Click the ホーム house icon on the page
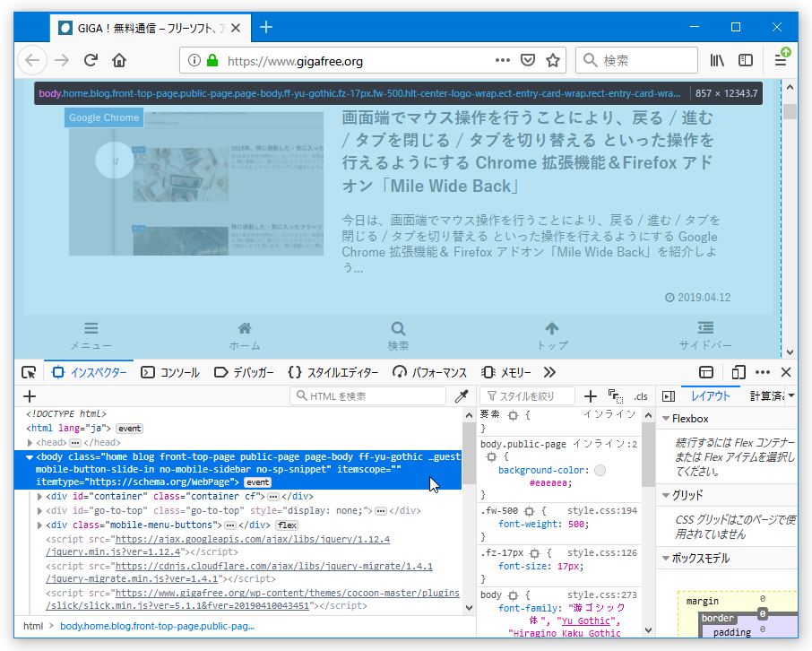Viewport: 812px width, 651px height. pos(245,336)
